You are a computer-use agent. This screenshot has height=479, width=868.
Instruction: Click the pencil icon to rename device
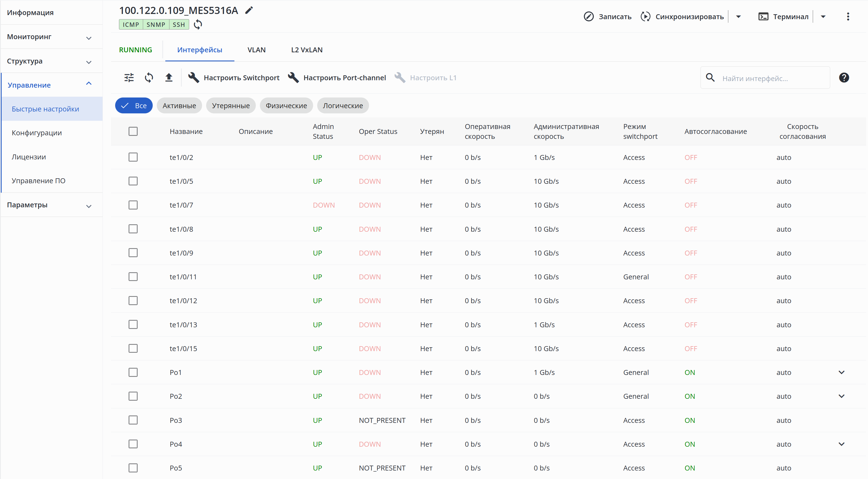click(249, 10)
